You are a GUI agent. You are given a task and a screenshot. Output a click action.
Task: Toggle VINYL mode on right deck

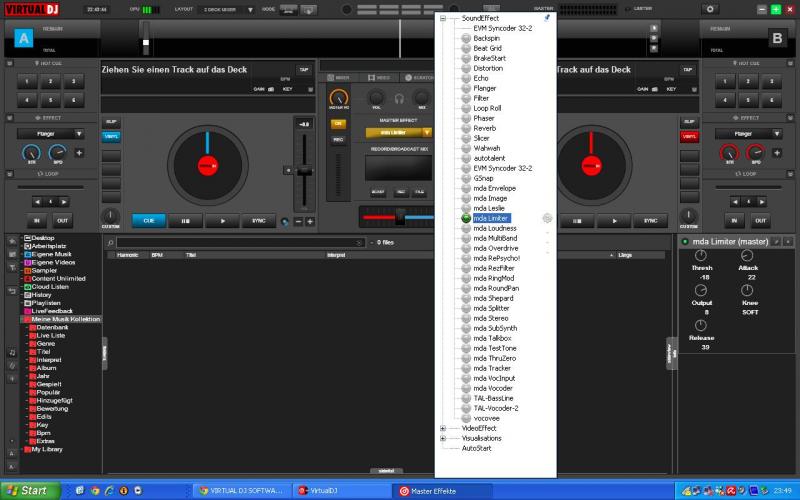[x=689, y=137]
